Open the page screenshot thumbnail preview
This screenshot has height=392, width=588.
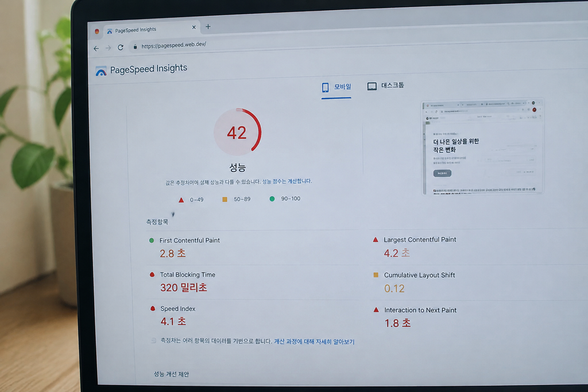482,146
